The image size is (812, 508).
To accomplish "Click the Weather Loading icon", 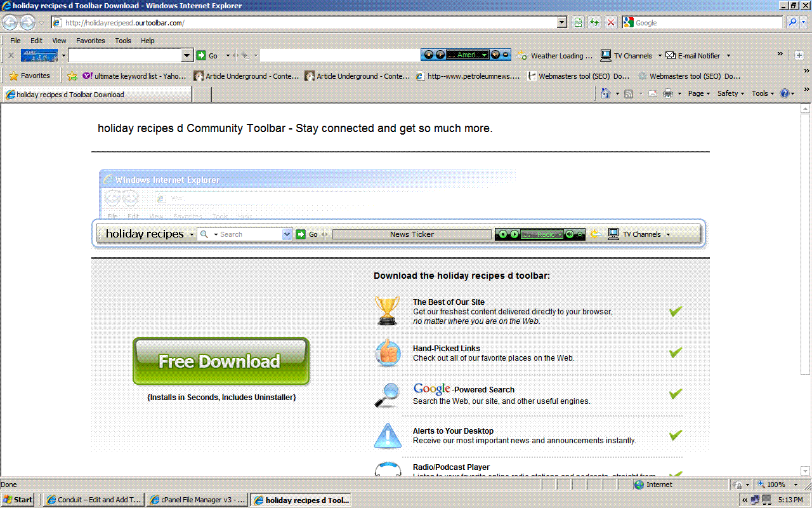I will pyautogui.click(x=521, y=55).
